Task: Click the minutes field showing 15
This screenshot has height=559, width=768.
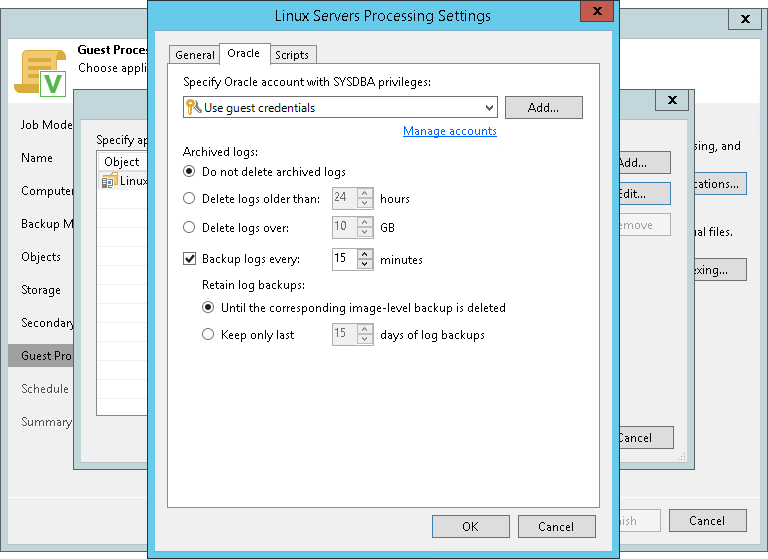Action: 345,259
